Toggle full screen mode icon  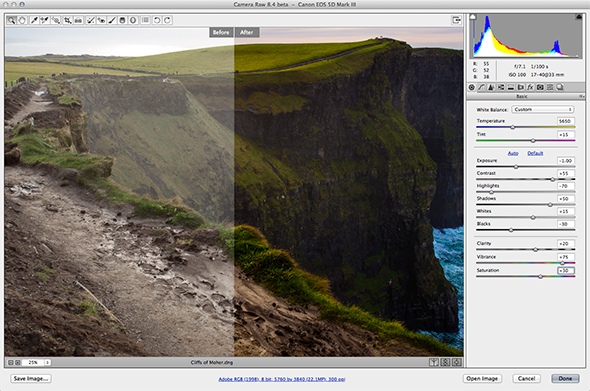[x=456, y=20]
